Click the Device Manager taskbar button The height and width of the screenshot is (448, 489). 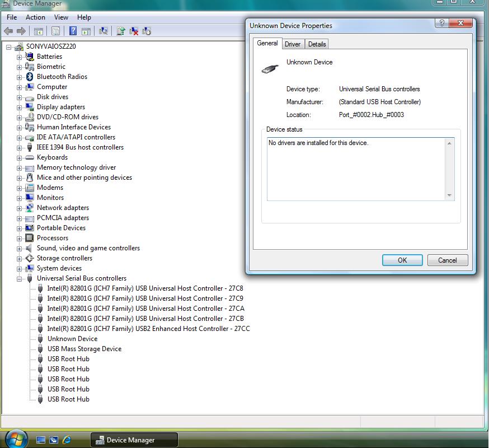coord(134,440)
